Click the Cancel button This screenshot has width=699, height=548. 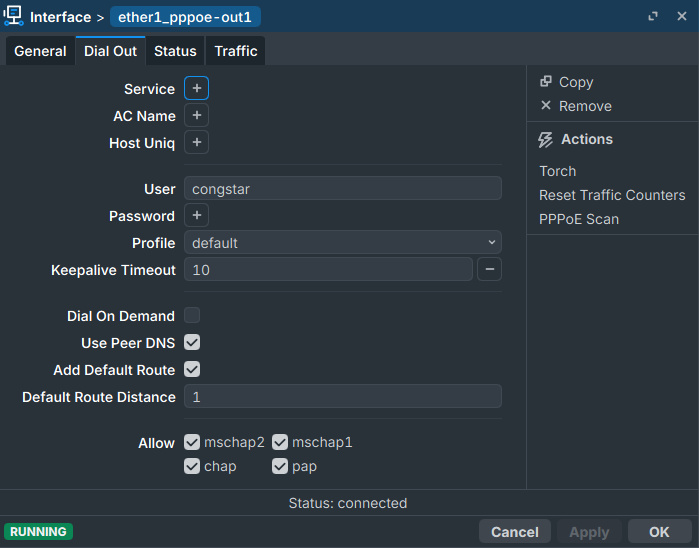(x=514, y=532)
